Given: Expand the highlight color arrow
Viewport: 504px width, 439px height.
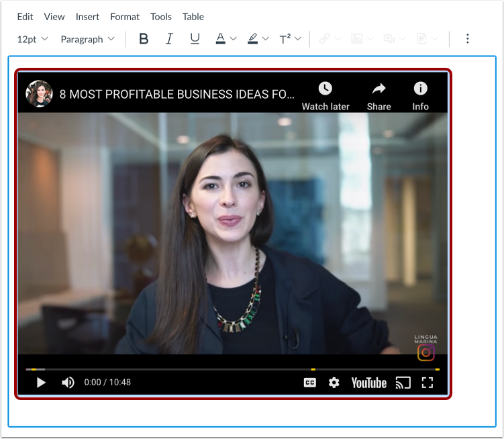Looking at the screenshot, I should pyautogui.click(x=266, y=39).
